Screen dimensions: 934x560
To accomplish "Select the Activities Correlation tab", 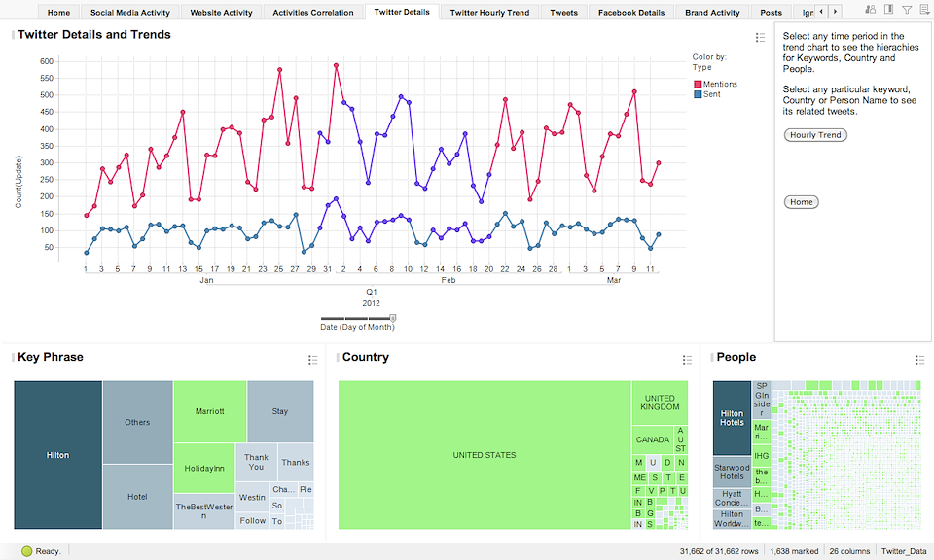I will (312, 12).
